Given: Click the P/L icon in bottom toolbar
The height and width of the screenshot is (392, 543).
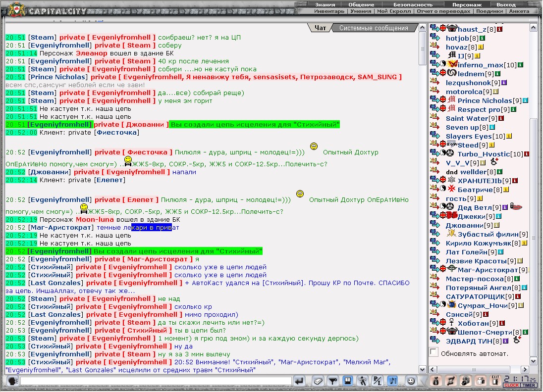Looking at the screenshot, I should point(378,381).
